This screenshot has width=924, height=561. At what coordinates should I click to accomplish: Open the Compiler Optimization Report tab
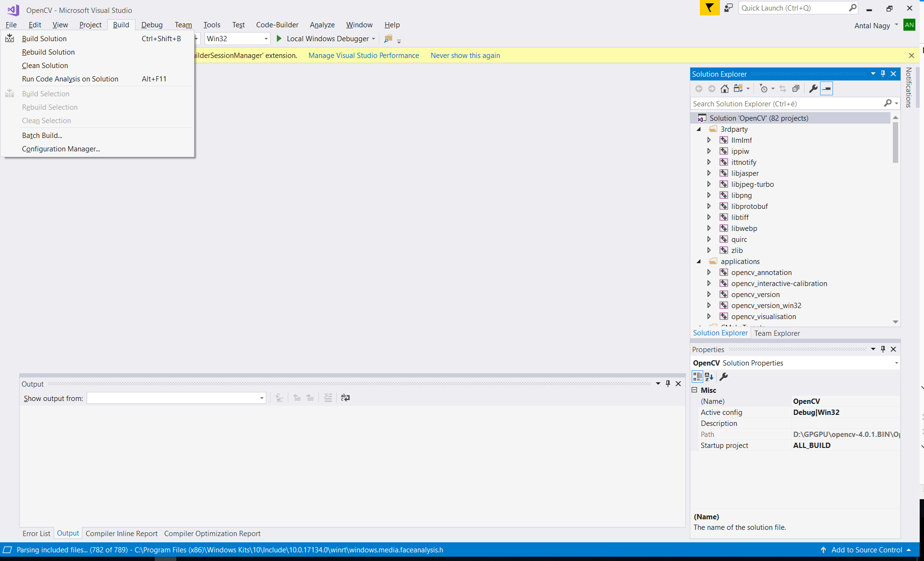click(212, 533)
